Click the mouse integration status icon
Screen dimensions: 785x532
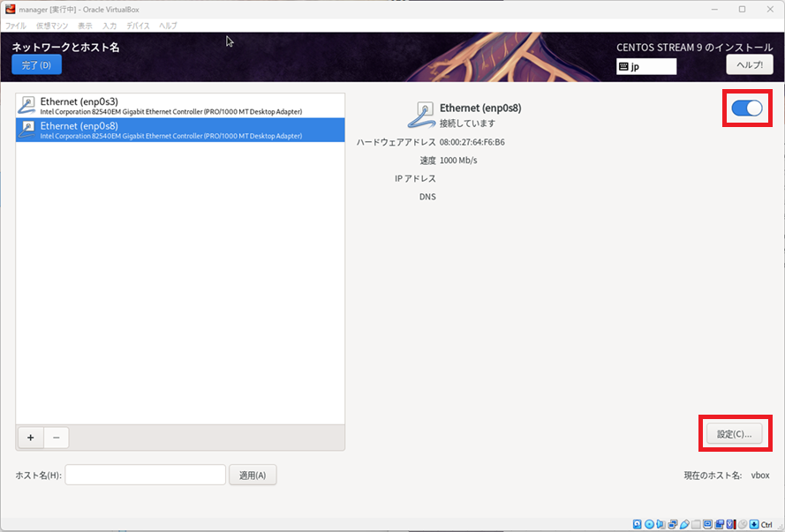tap(743, 524)
